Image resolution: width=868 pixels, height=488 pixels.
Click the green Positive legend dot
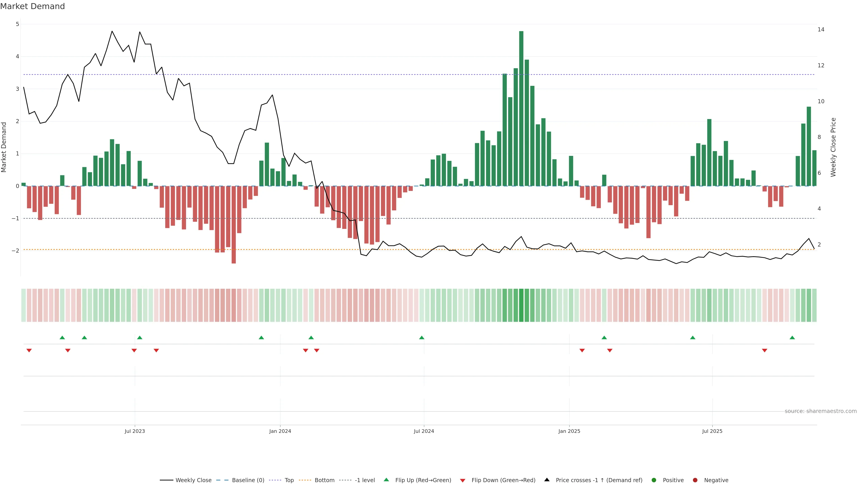pos(654,480)
